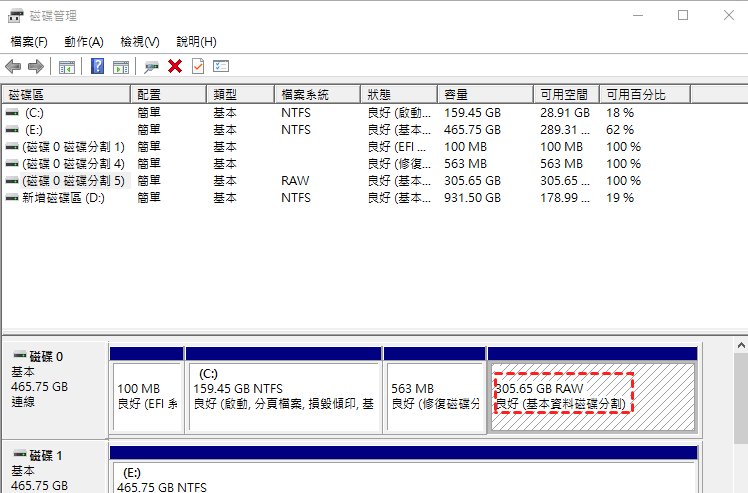Image resolution: width=748 pixels, height=493 pixels.
Task: Open the 檢視(V) menu
Action: click(140, 42)
